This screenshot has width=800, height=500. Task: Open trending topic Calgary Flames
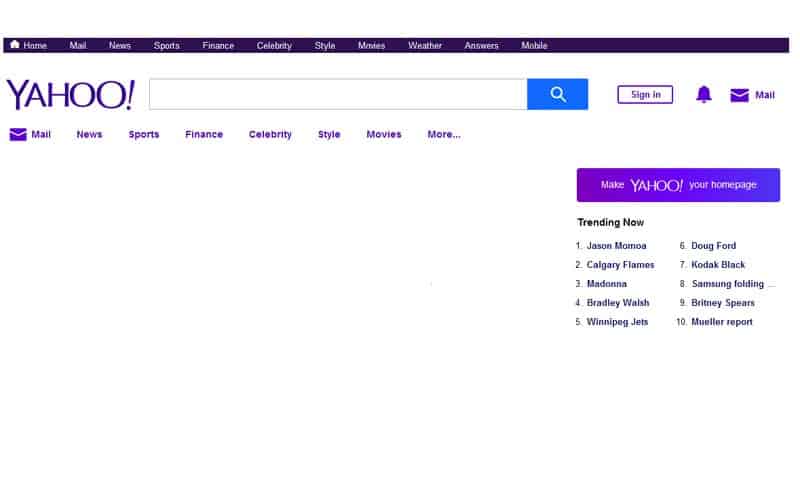[620, 265]
